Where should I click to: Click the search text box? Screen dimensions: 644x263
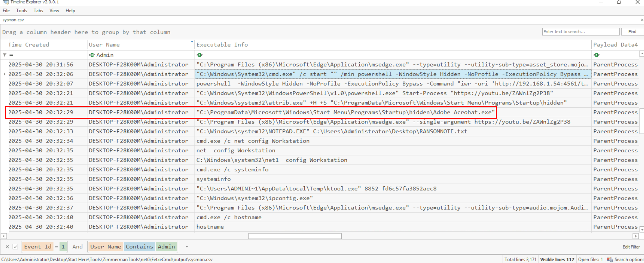581,32
